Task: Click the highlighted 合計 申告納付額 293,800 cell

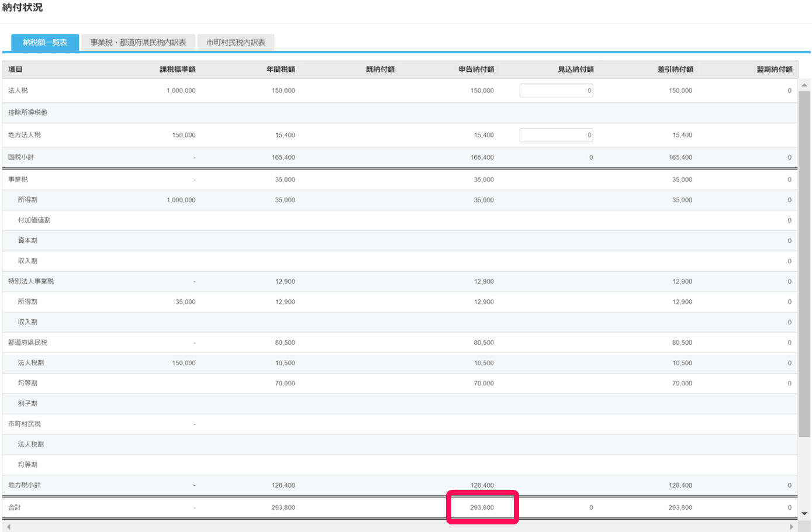Action: (x=482, y=507)
